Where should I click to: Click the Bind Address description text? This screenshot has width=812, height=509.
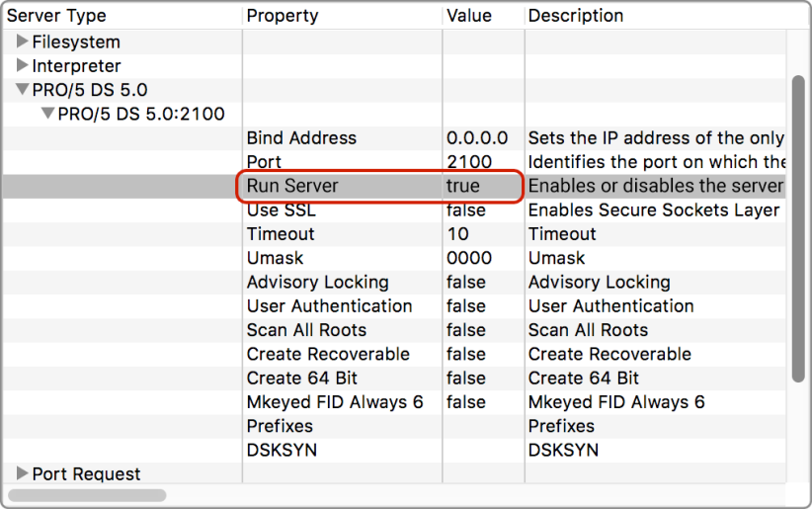(656, 138)
